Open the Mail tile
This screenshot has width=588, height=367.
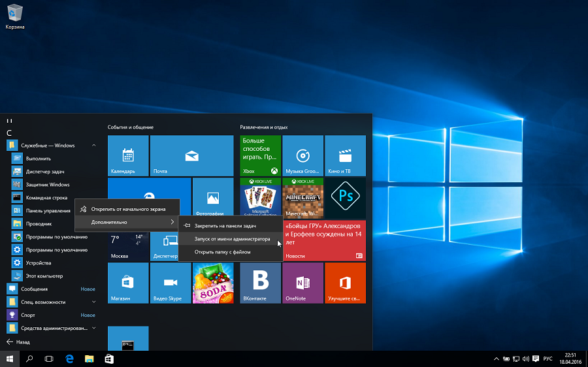click(x=191, y=156)
